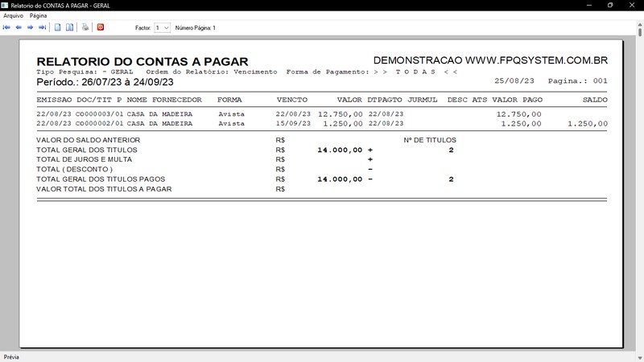Viewport: 644px width, 362px height.
Task: Click the vertical scrollbar up arrow
Action: 640,24
